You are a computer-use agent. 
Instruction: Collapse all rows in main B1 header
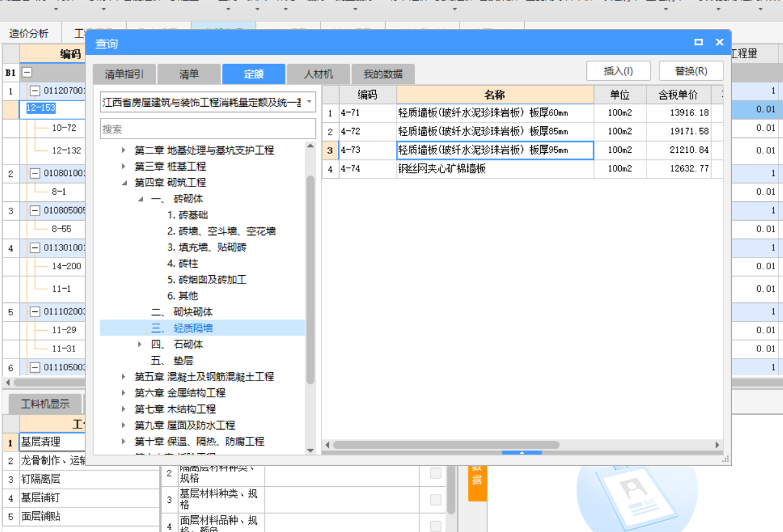27,72
